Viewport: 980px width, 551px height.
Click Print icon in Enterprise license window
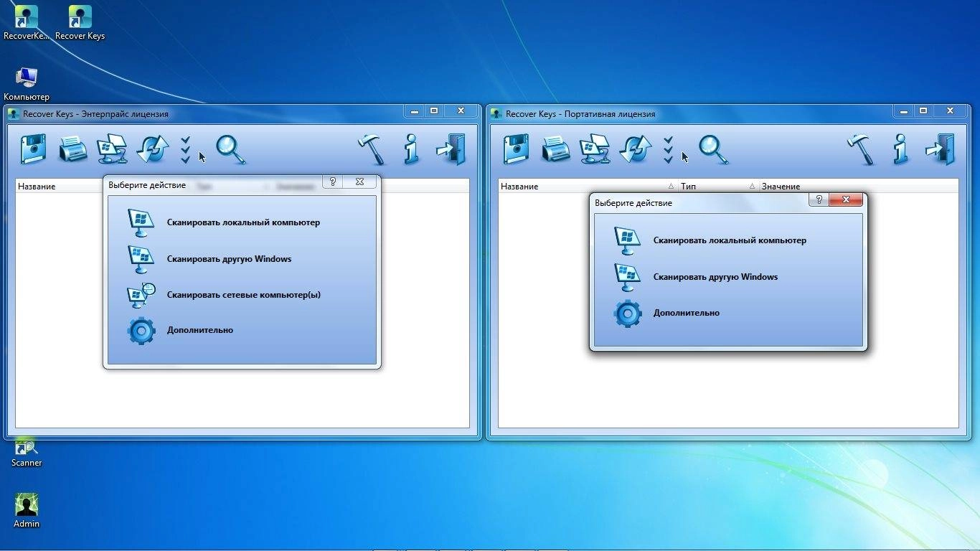[x=72, y=149]
